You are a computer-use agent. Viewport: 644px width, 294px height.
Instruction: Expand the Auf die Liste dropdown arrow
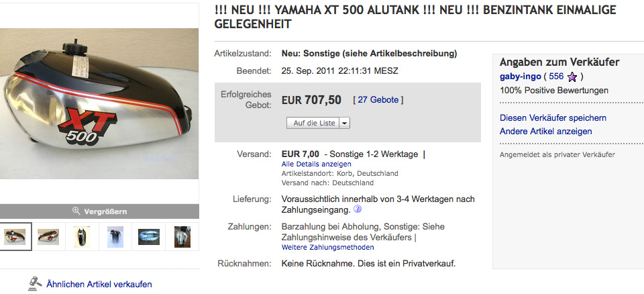click(345, 123)
